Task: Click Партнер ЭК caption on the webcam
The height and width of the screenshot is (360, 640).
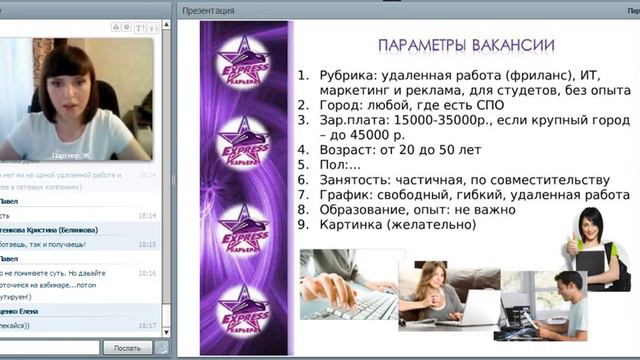Action: [x=71, y=156]
